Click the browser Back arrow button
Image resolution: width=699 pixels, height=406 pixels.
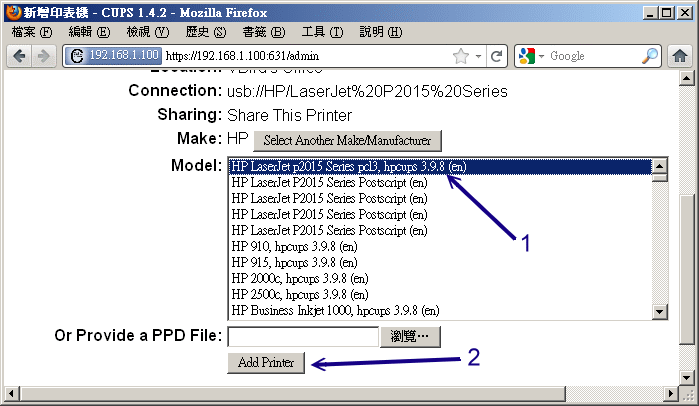coord(19,56)
